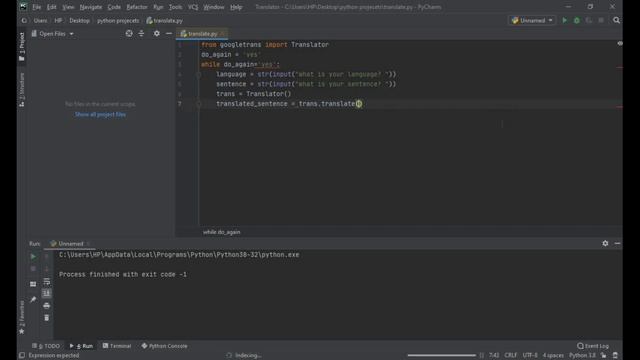Open Python 3.8 interpreter selector
This screenshot has height=360, width=640.
[582, 356]
